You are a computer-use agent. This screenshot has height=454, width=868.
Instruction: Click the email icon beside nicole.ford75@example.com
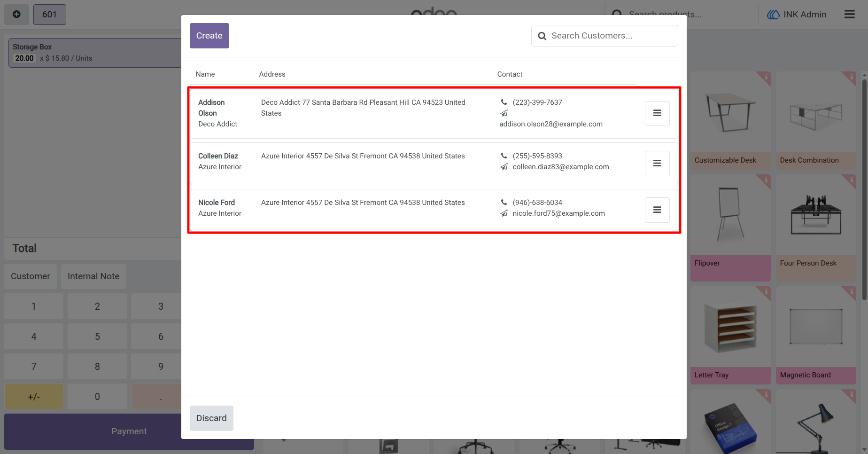point(504,213)
